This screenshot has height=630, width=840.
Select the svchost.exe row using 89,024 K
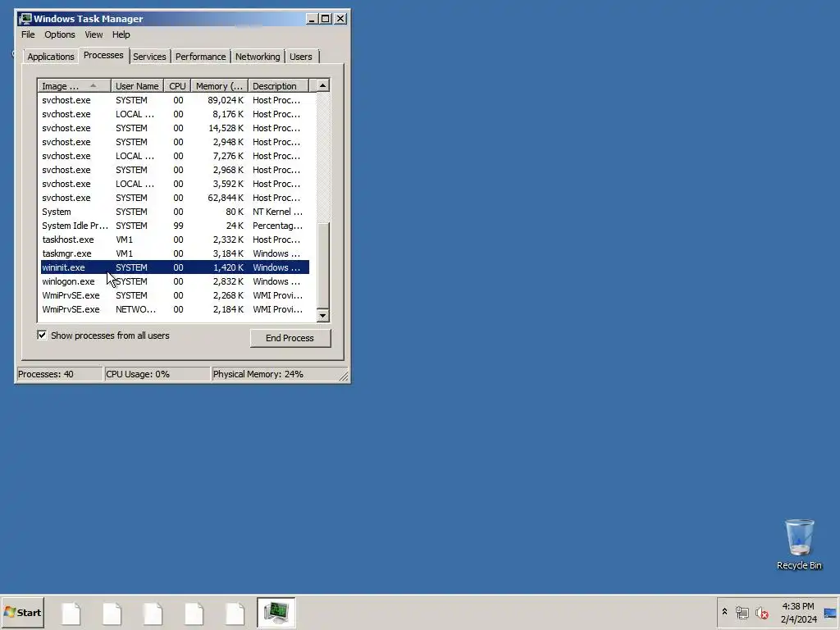click(175, 100)
